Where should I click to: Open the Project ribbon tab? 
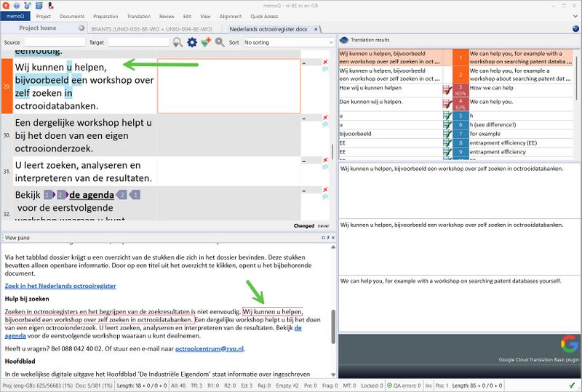pyautogui.click(x=44, y=16)
